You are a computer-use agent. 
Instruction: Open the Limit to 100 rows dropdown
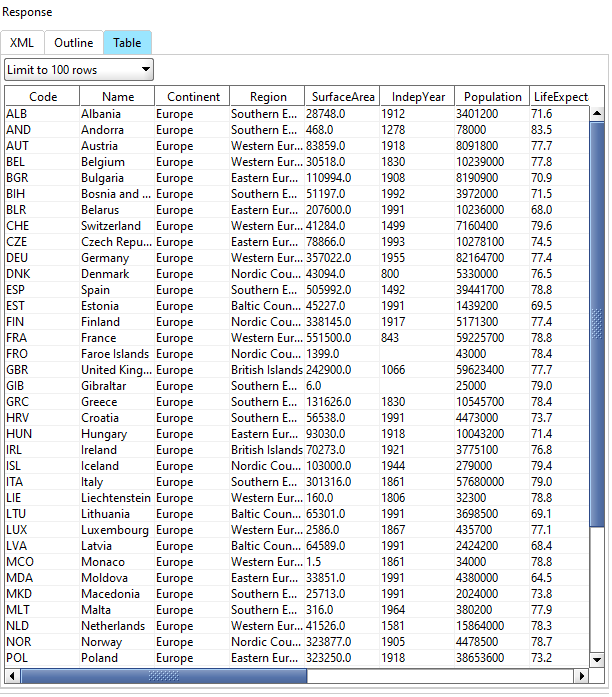click(79, 70)
